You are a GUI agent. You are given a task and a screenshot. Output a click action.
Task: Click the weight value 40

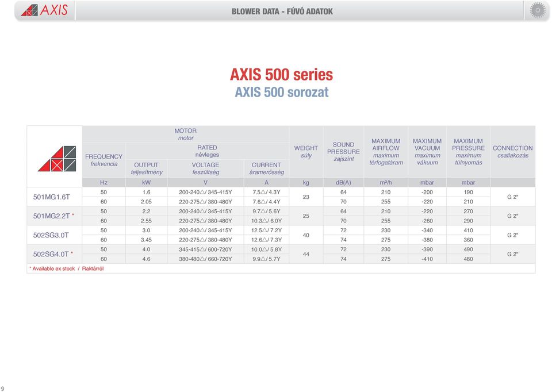click(306, 235)
